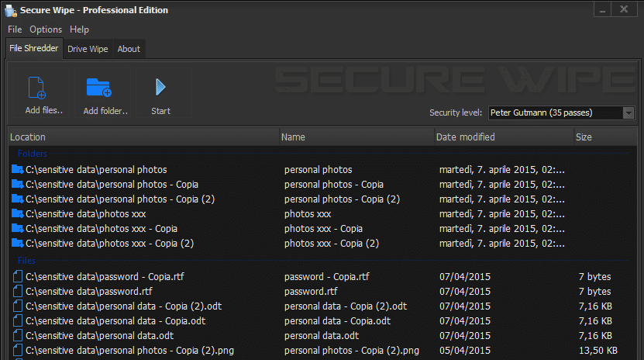Switch to the Drive Wipe tab
Image resolution: width=644 pixels, height=360 pixels.
(88, 49)
